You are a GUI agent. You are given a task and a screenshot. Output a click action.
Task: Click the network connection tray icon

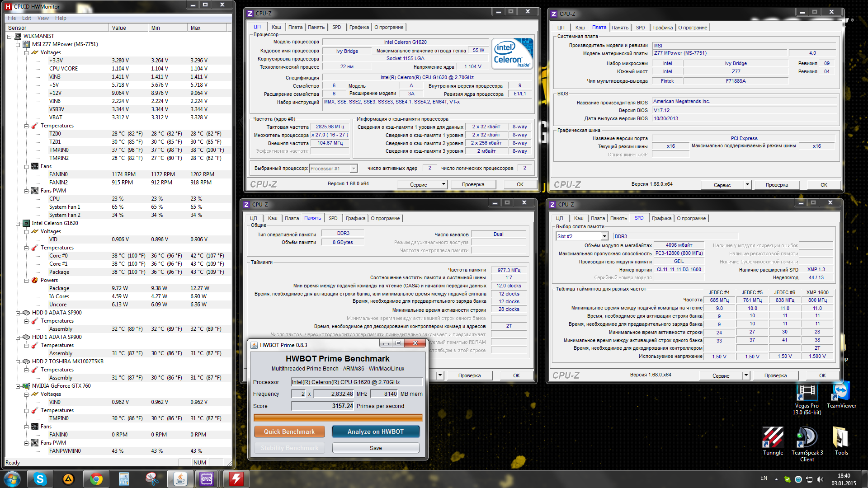coord(809,479)
